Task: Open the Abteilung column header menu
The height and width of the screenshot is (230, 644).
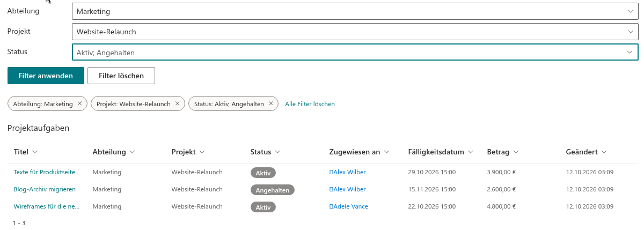Action: pos(113,152)
